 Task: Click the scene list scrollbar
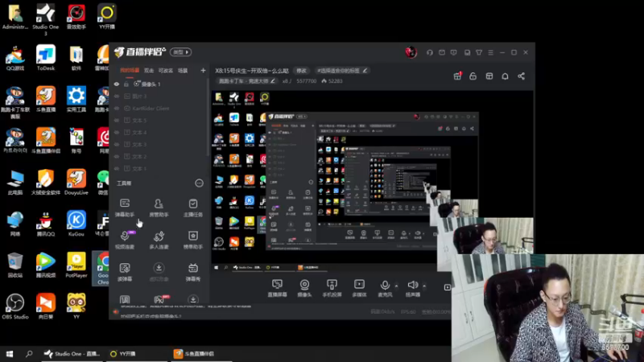click(208, 119)
